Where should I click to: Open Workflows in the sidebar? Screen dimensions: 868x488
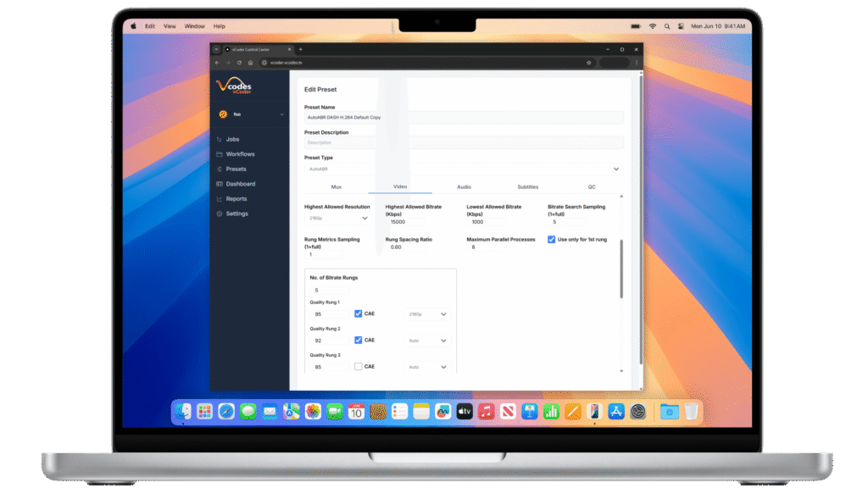click(x=240, y=154)
